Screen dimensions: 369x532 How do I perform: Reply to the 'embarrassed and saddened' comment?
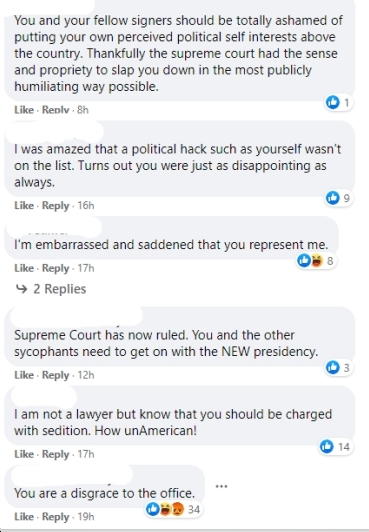[56, 268]
